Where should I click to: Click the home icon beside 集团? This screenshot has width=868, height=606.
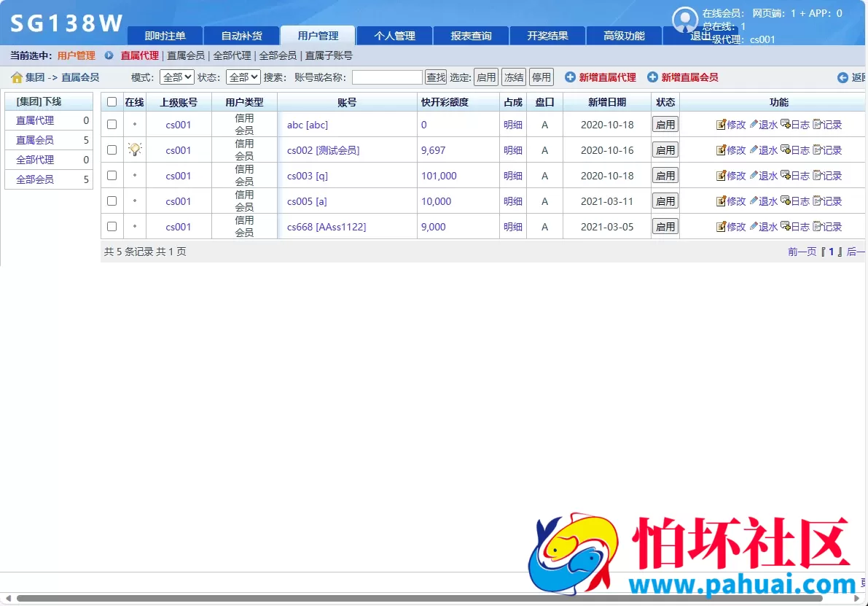pyautogui.click(x=17, y=77)
